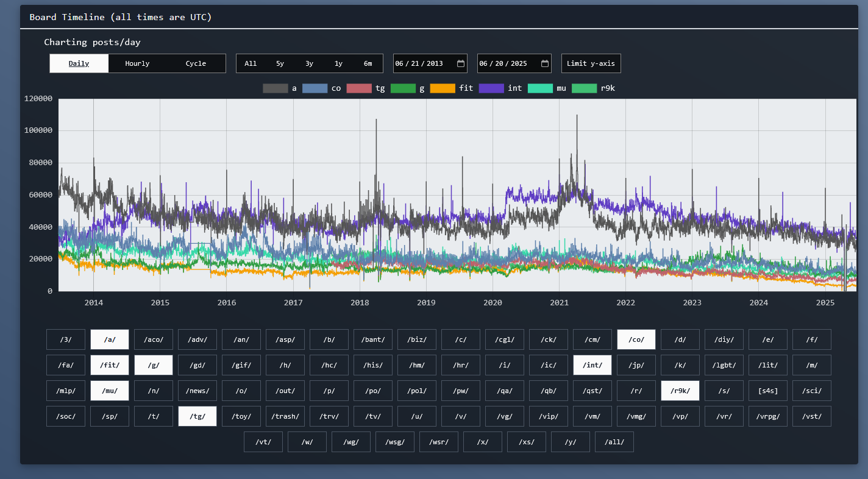Image resolution: width=868 pixels, height=479 pixels.
Task: Enable the /lit/ board
Action: [x=768, y=365]
